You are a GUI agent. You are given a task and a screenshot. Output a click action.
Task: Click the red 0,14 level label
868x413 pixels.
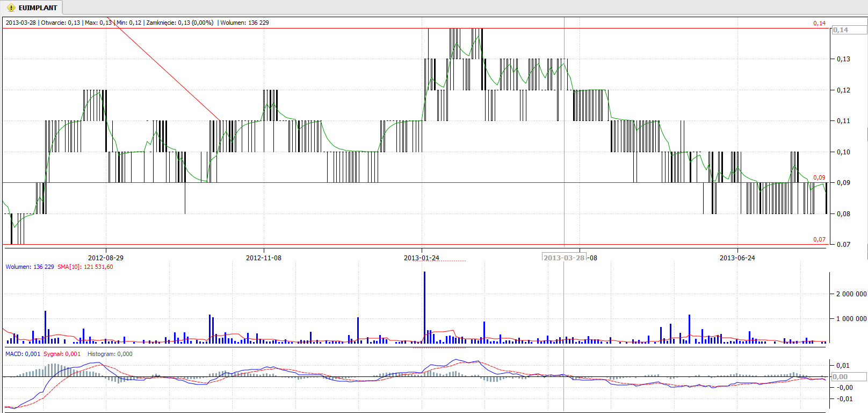[819, 23]
